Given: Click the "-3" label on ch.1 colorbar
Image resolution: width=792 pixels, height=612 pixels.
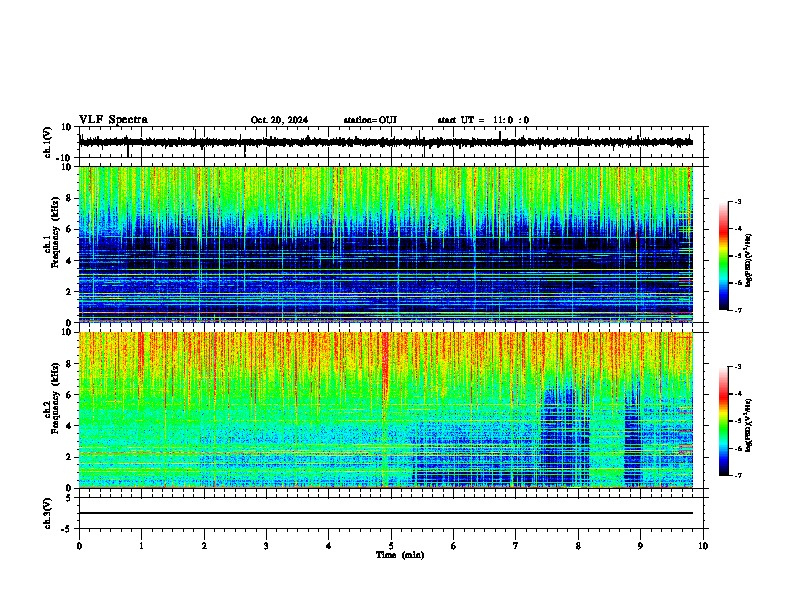Looking at the screenshot, I should (x=737, y=202).
